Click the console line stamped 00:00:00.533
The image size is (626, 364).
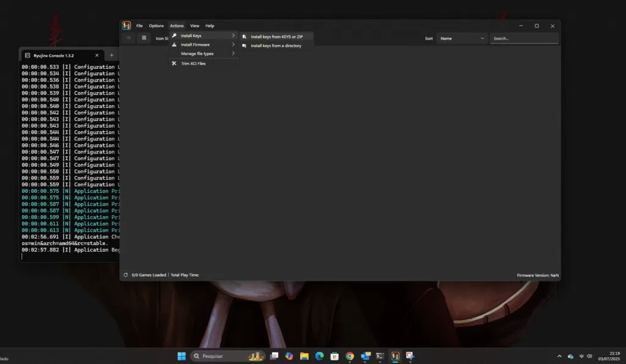[71, 67]
